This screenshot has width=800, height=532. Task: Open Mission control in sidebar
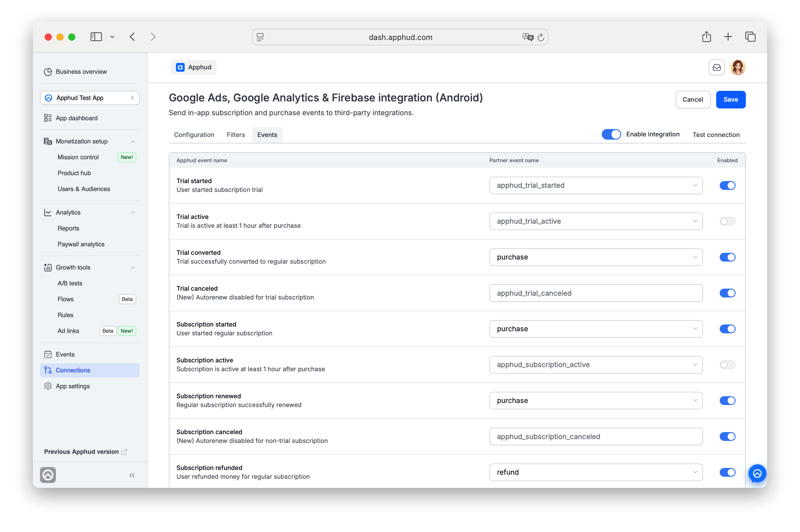78,157
